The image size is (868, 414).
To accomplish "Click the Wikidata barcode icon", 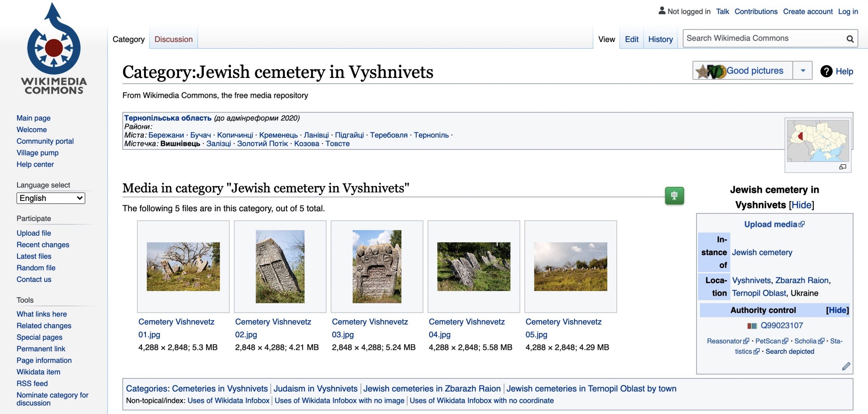I will 752,326.
